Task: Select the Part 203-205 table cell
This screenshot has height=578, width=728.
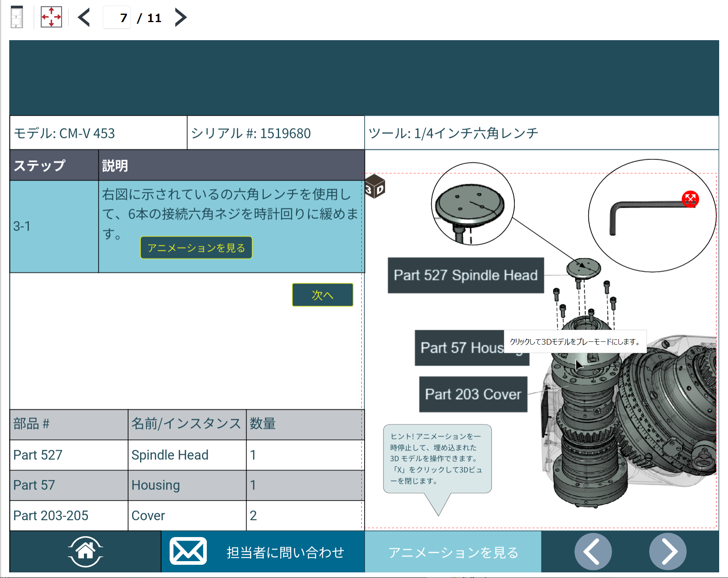Action: click(69, 516)
